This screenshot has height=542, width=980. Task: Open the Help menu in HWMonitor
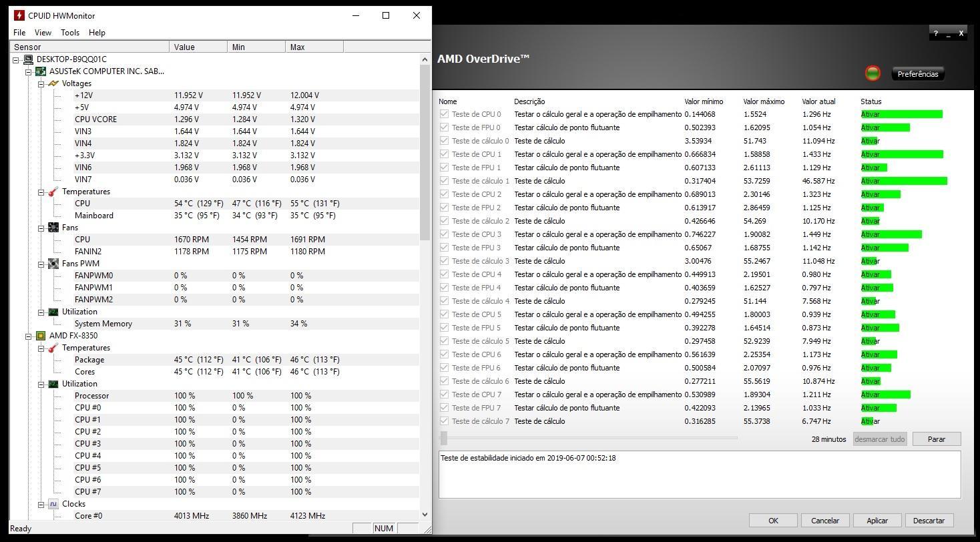pyautogui.click(x=97, y=32)
